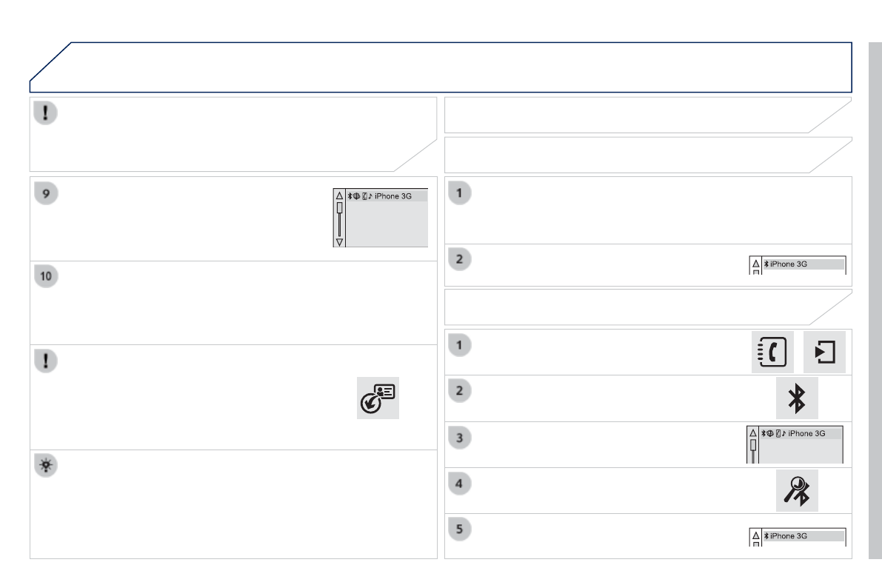Viewport: 882px width, 588px height.
Task: Click the Bluetooth search magnifier icon
Action: [x=797, y=490]
